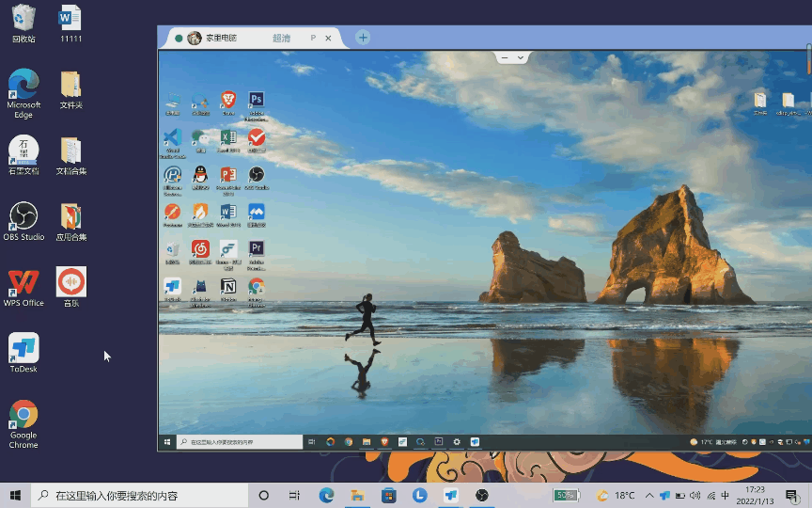The width and height of the screenshot is (812, 508).
Task: Open the ToDesk shortcut on the local desktop
Action: click(x=23, y=348)
